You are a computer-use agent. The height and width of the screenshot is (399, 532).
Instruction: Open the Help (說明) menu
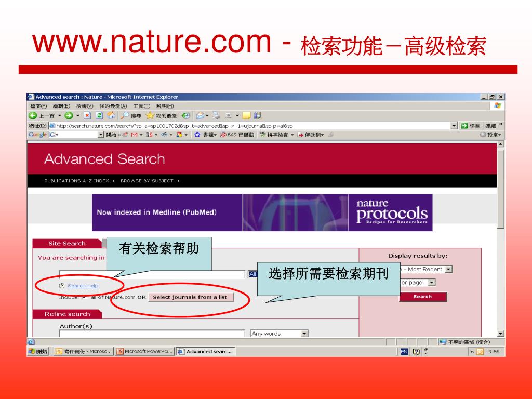pyautogui.click(x=165, y=106)
